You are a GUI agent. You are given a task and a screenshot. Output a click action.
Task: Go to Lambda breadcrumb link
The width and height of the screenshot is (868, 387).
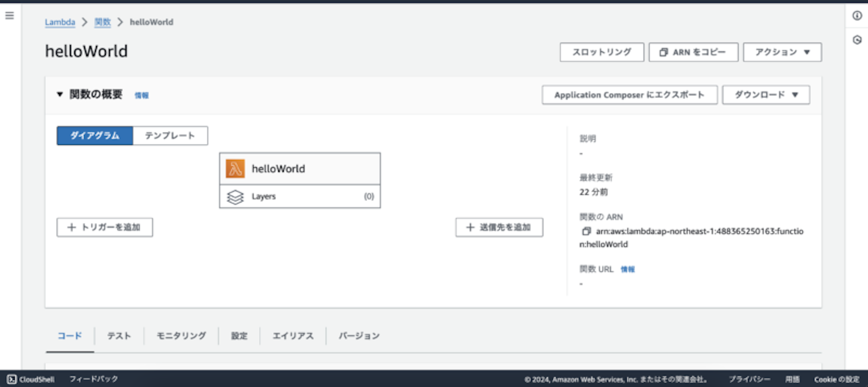tap(60, 22)
